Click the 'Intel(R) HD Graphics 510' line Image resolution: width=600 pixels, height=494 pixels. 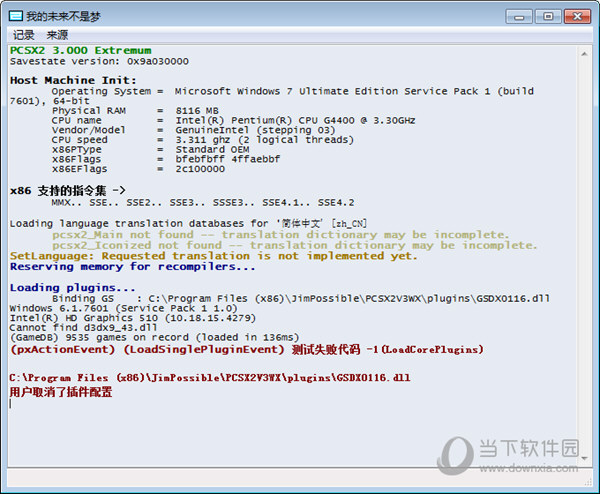(x=132, y=318)
